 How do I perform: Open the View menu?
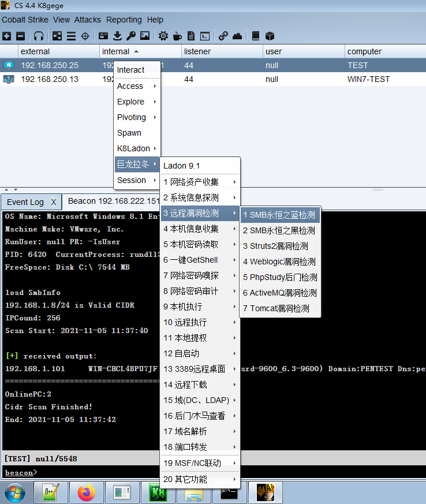coord(61,20)
